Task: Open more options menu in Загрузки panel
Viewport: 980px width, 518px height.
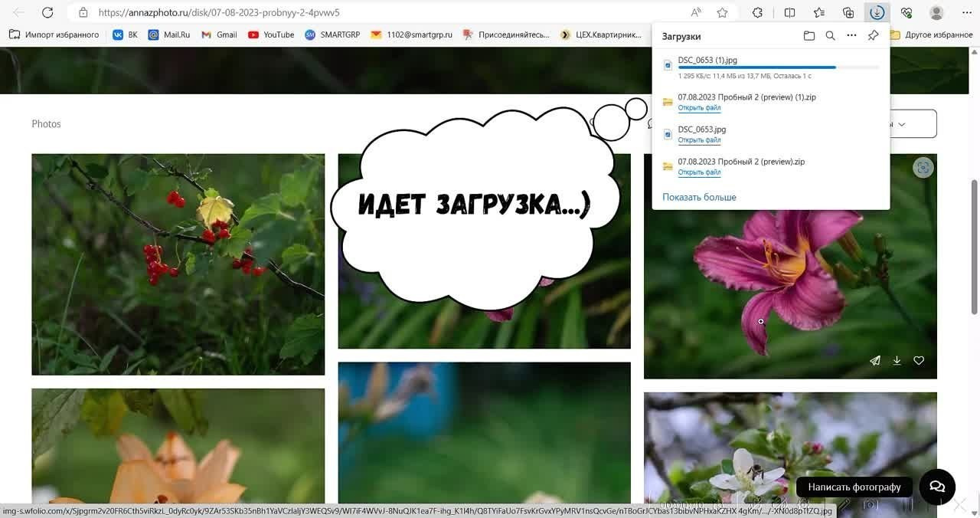Action: 851,35
